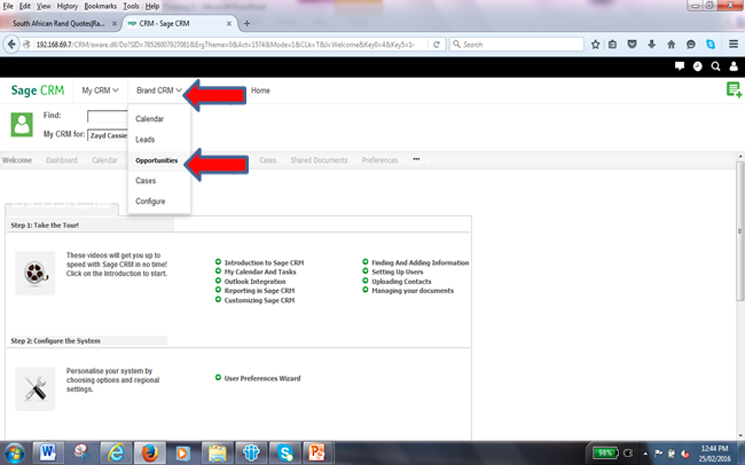Click the green person avatar icon

click(22, 124)
